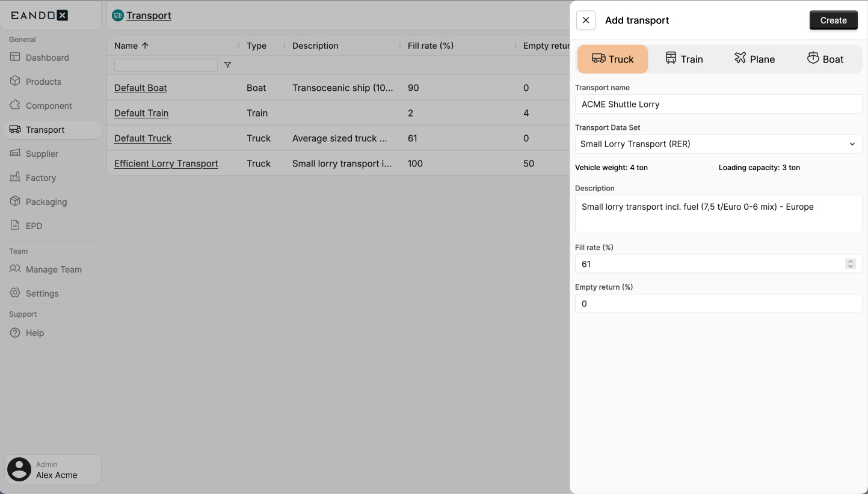The image size is (868, 494).
Task: Click the Alex Acme profile area
Action: [52, 469]
